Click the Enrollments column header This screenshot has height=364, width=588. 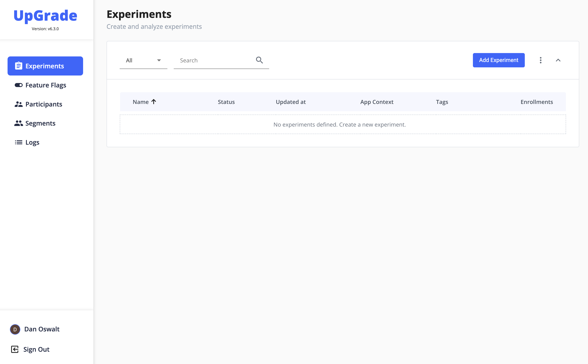pyautogui.click(x=536, y=102)
